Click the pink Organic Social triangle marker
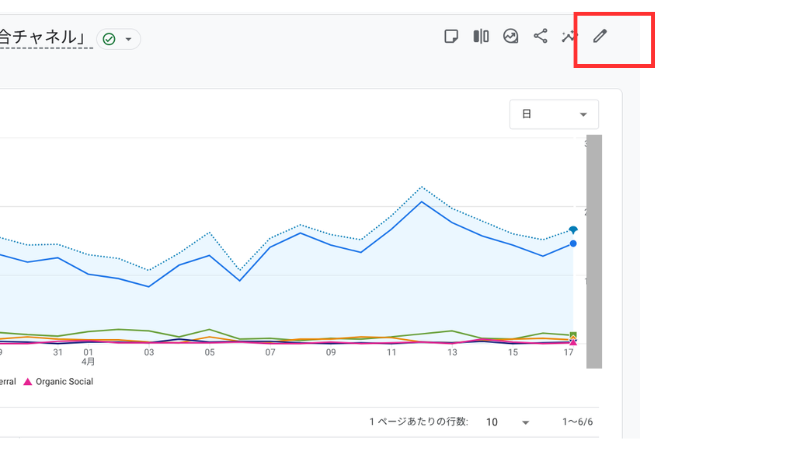The image size is (800, 450). (28, 381)
